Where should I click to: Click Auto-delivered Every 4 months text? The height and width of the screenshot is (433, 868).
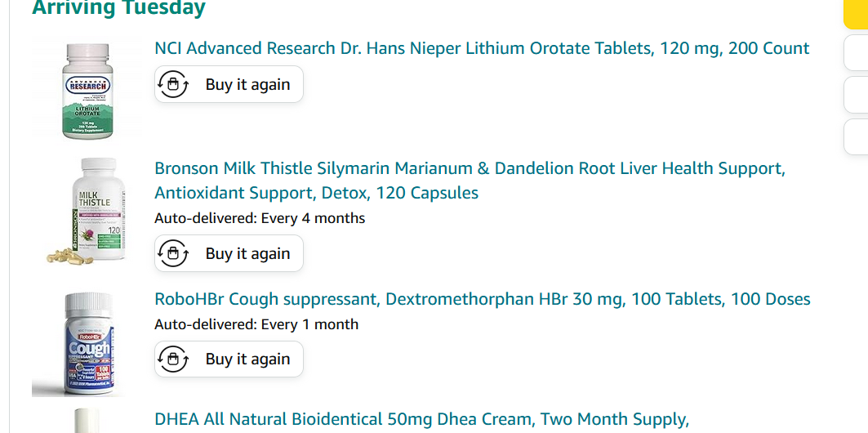click(x=260, y=218)
